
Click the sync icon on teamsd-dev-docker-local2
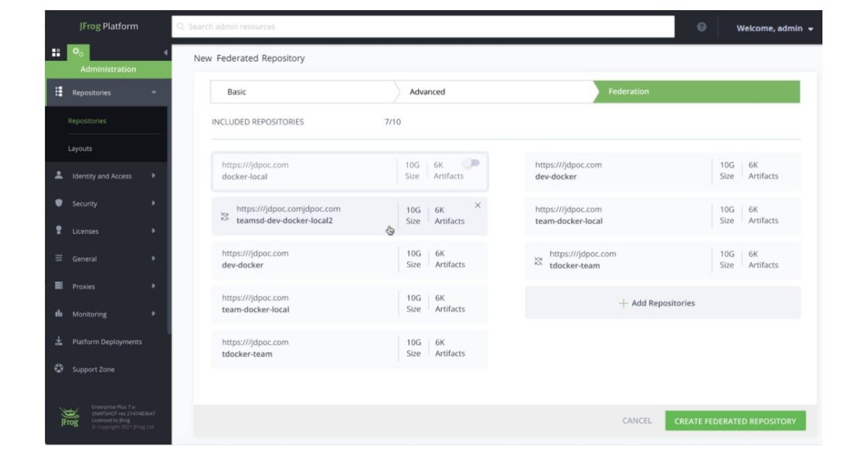(224, 215)
